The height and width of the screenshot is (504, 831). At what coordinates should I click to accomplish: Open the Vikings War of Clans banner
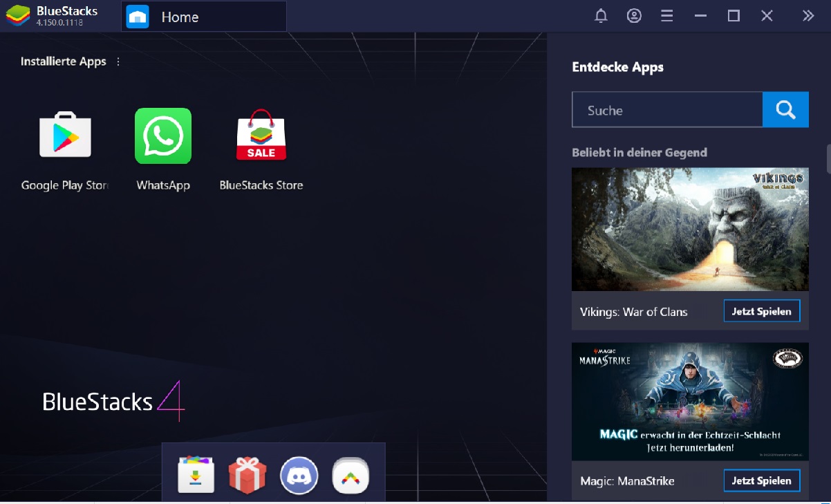click(690, 229)
